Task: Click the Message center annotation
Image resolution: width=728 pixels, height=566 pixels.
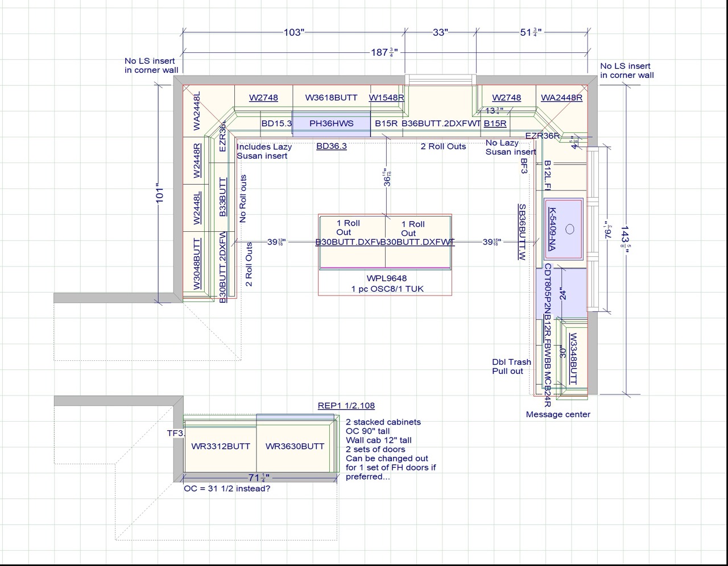Action: 557,414
